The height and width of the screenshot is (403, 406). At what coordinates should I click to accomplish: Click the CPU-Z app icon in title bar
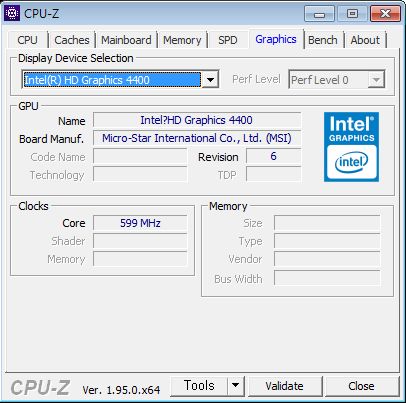click(12, 13)
